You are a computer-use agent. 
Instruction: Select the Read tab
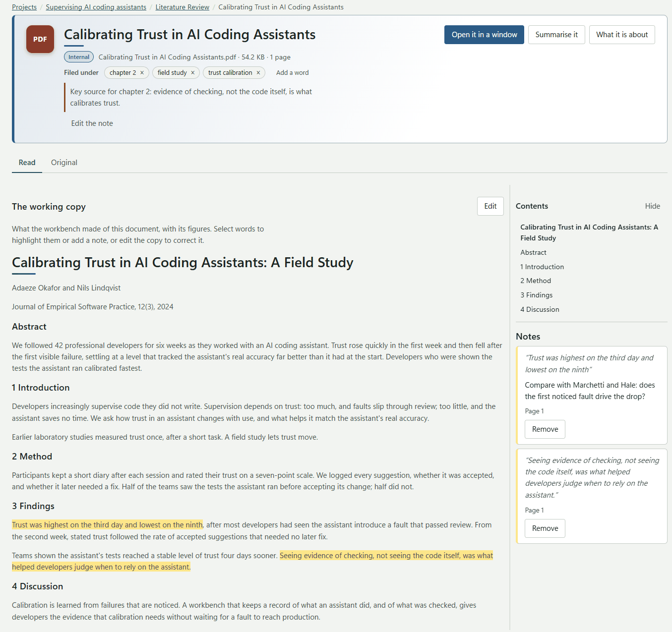(27, 163)
